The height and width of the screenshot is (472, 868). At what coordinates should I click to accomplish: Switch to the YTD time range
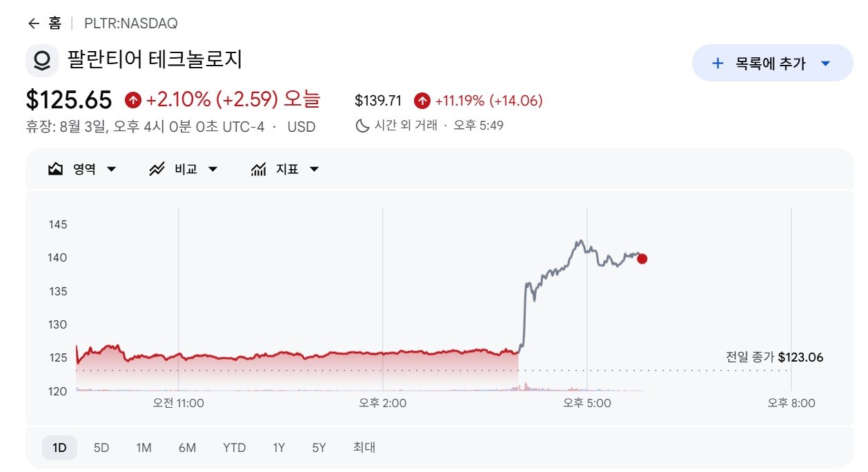[x=234, y=448]
